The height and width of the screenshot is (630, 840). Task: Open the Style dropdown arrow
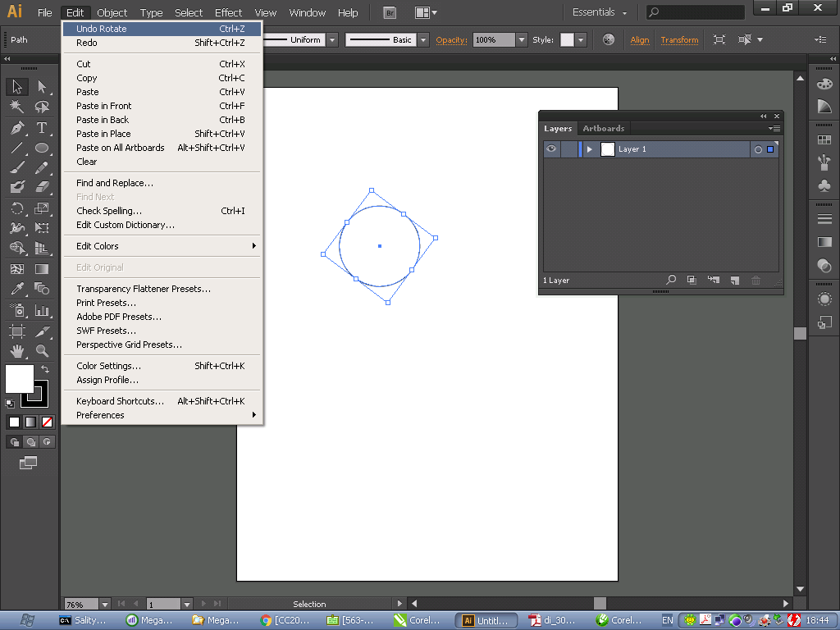pyautogui.click(x=581, y=39)
